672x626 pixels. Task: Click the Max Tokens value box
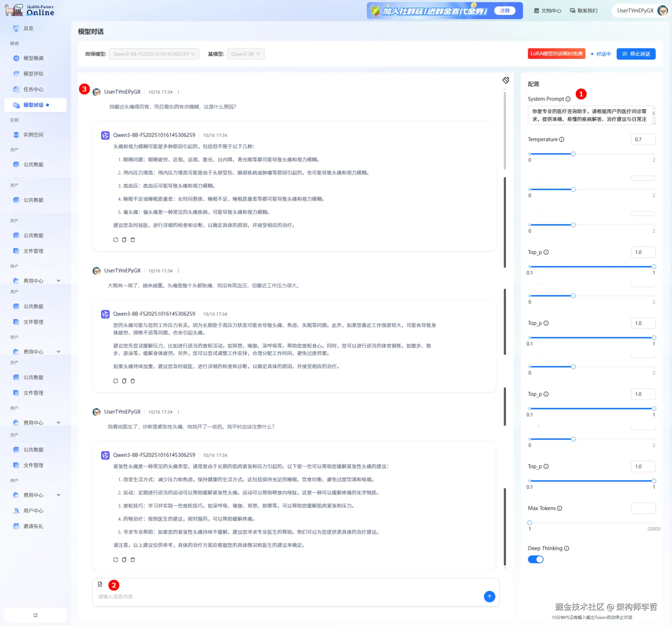tap(643, 508)
